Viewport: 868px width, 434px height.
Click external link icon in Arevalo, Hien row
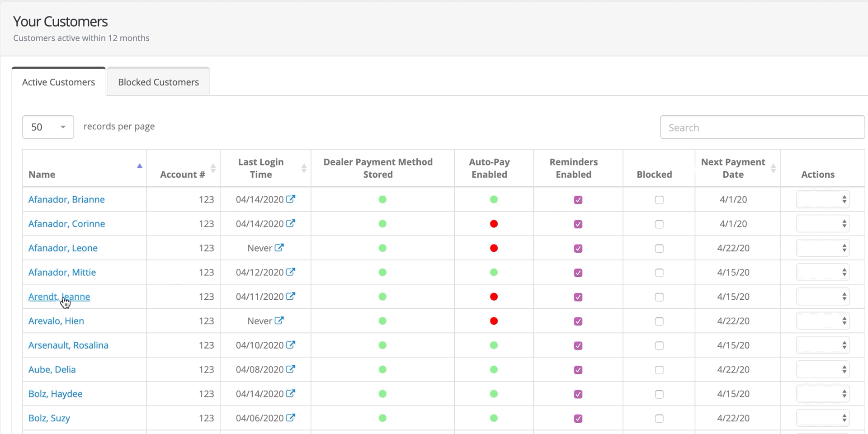click(x=279, y=321)
